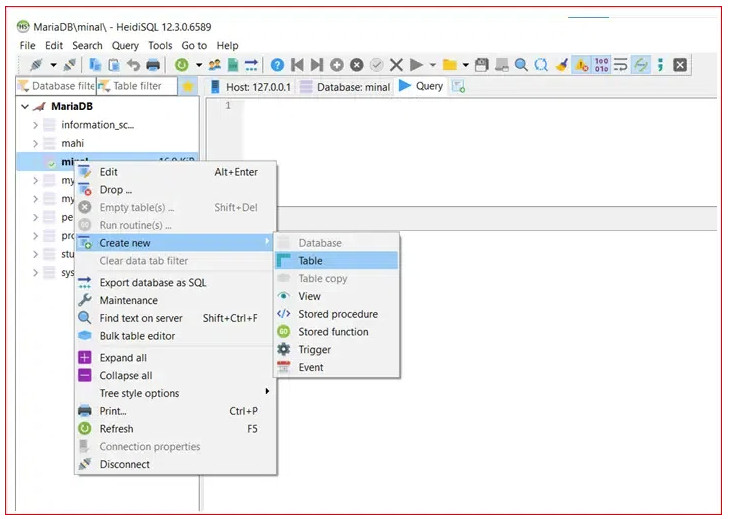Open the session manager plug icon

coord(36,65)
